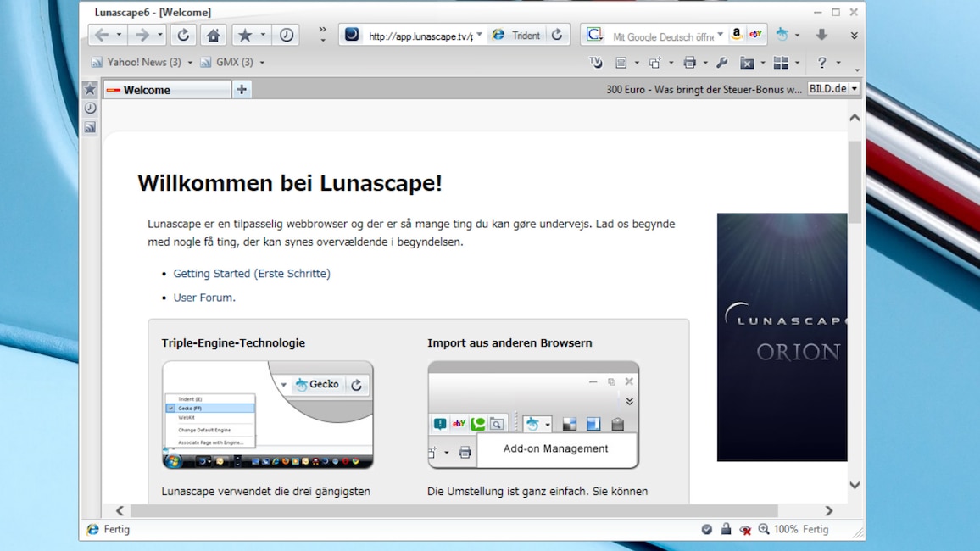Click the tile layout icon
Viewport: 980px width, 551px height.
pyautogui.click(x=782, y=63)
